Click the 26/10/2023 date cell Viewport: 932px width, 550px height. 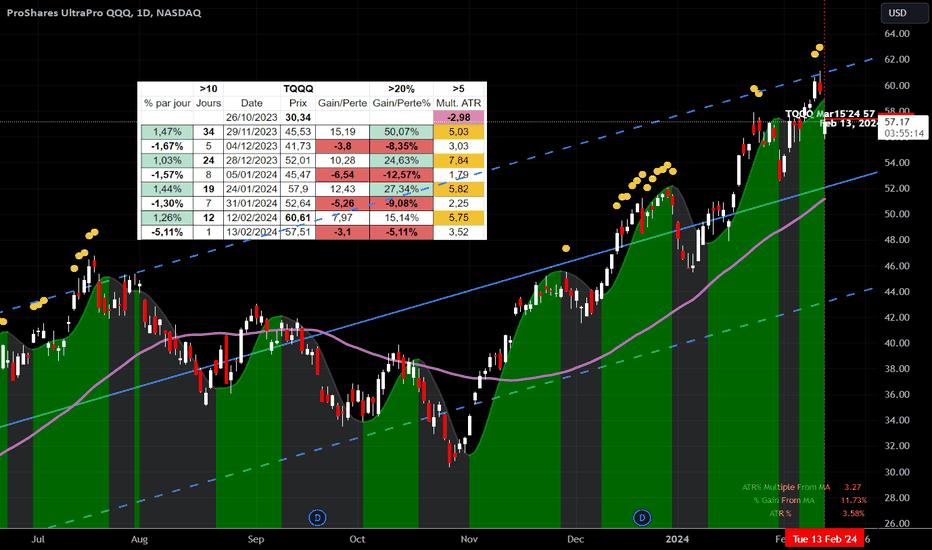[251, 117]
